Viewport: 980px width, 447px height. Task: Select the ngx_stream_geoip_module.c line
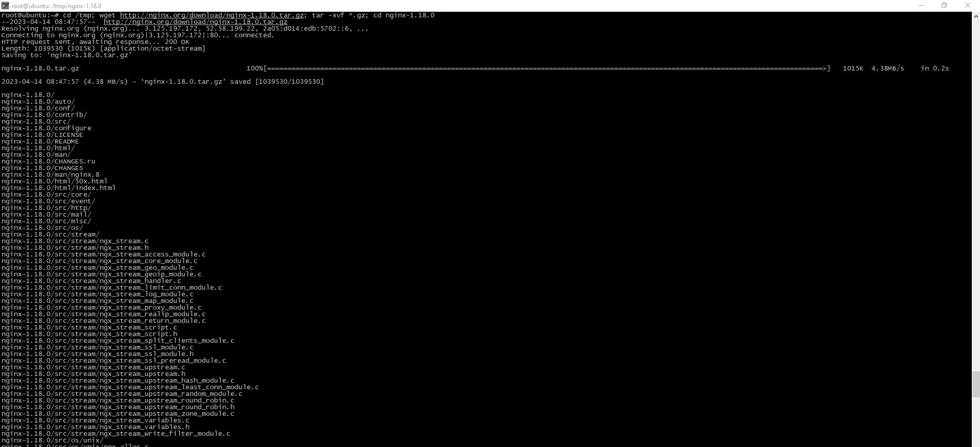click(102, 274)
